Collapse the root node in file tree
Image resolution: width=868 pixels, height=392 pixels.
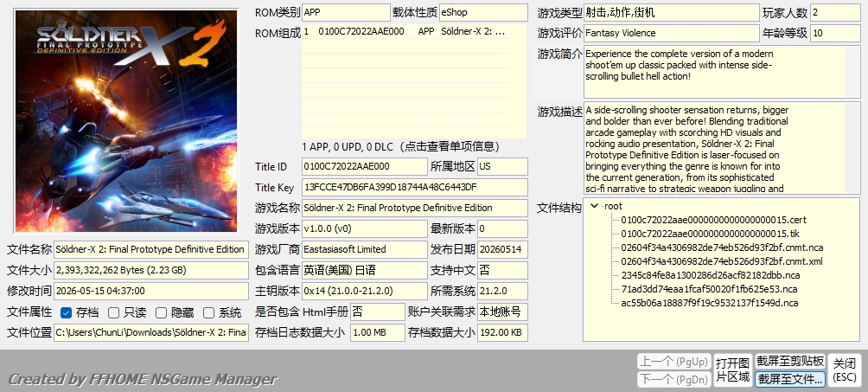point(595,206)
